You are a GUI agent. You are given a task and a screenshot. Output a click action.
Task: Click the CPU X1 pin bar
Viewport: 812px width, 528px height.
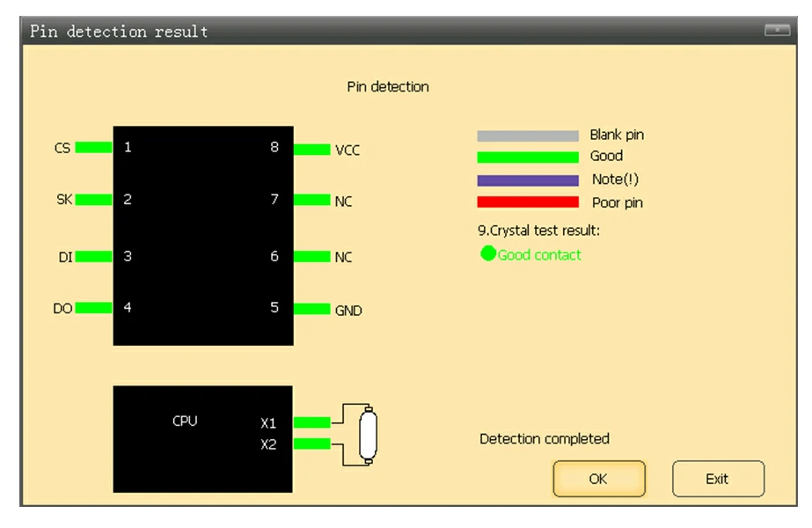[311, 422]
